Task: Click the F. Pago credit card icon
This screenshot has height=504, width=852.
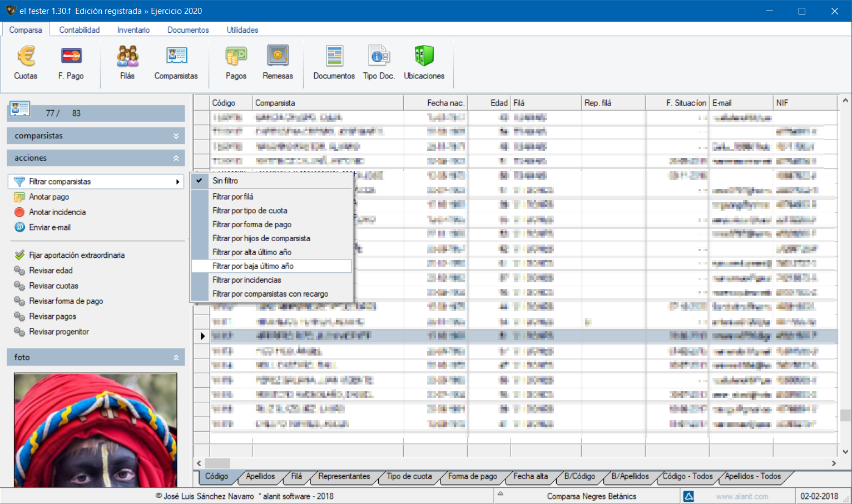Action: (71, 56)
